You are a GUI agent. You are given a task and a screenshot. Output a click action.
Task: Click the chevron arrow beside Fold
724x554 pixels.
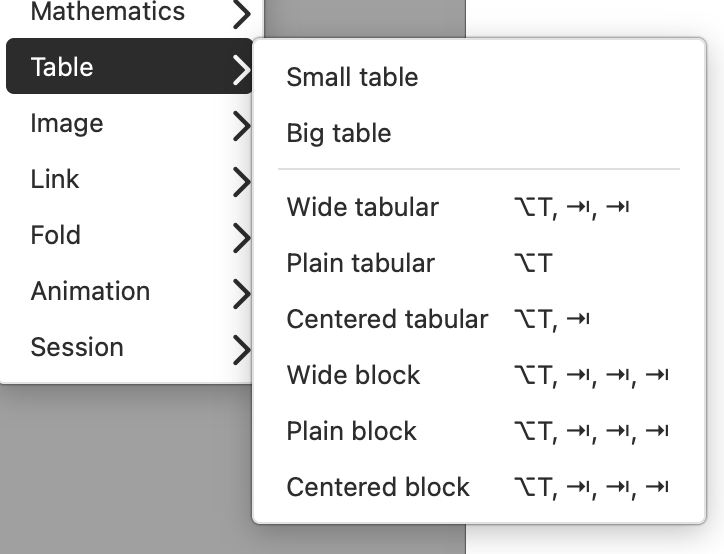pos(240,236)
